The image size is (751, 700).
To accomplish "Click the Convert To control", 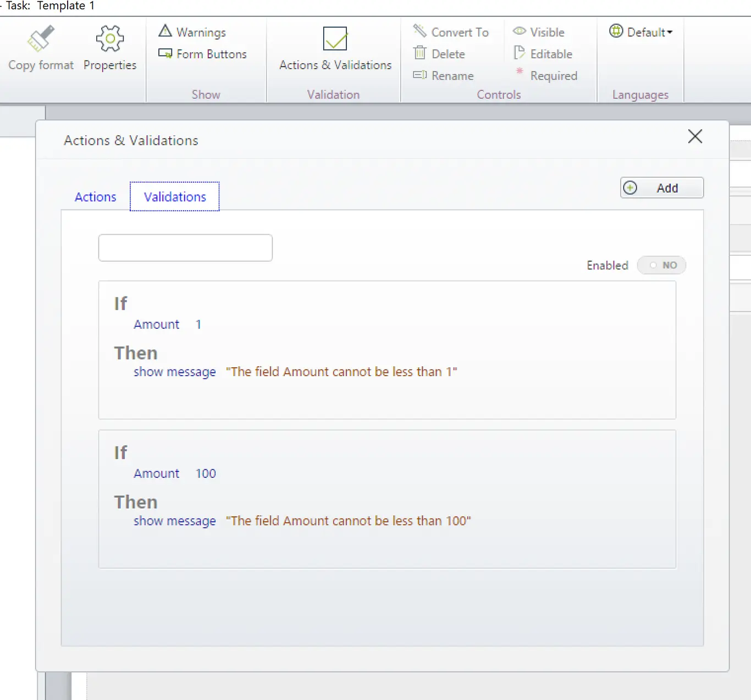I will pyautogui.click(x=451, y=32).
